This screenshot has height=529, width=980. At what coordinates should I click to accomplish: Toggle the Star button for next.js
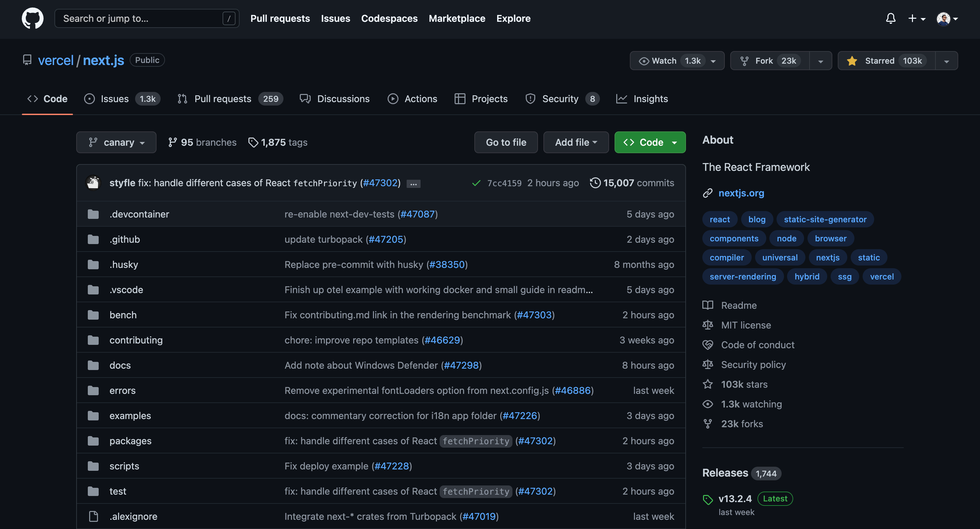point(879,60)
